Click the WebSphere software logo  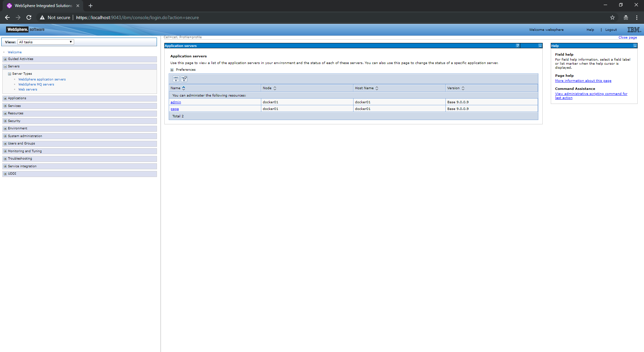click(25, 30)
